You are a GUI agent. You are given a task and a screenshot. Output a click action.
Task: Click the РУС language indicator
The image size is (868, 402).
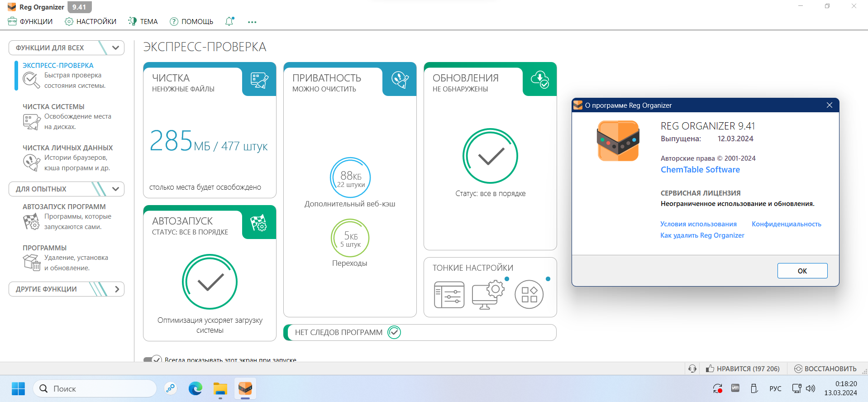point(775,388)
